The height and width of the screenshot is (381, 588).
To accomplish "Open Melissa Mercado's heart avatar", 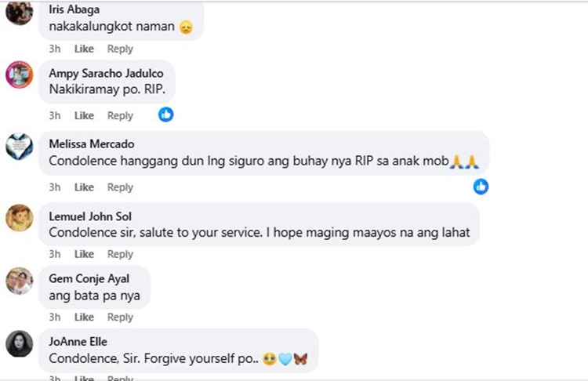I will click(x=19, y=147).
